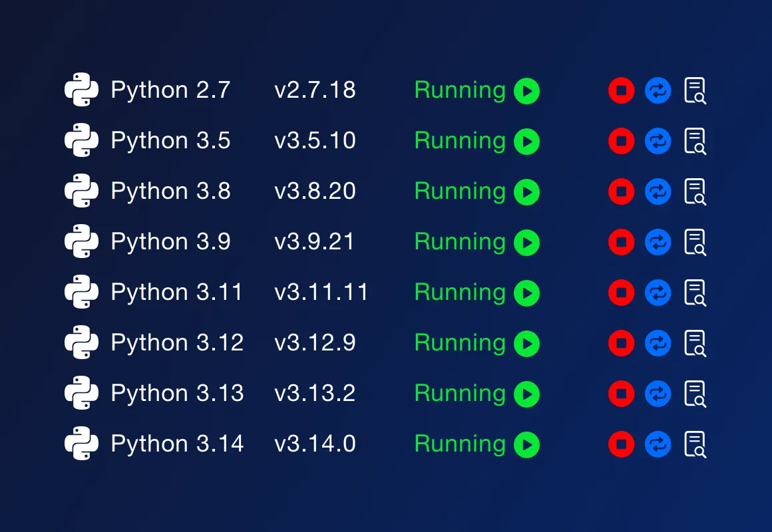
Task: Stop the Python 3.5 service
Action: [622, 141]
